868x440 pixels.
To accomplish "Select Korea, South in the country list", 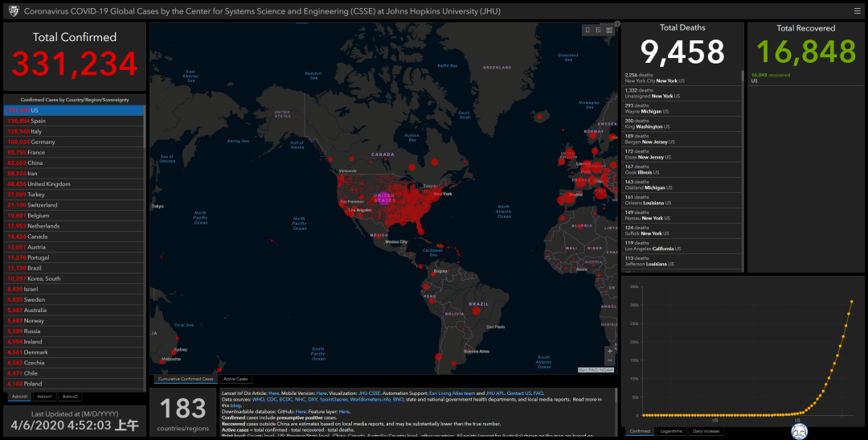I will coord(74,279).
